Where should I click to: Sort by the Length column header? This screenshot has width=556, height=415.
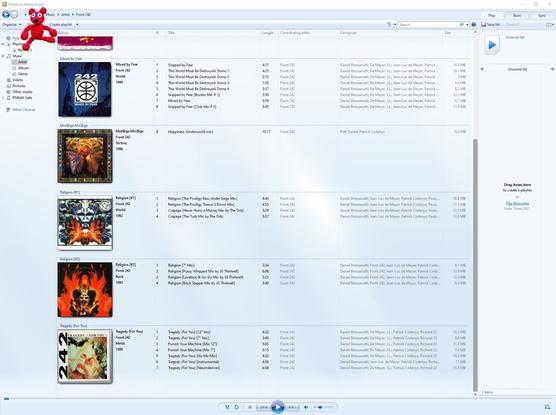tap(267, 33)
